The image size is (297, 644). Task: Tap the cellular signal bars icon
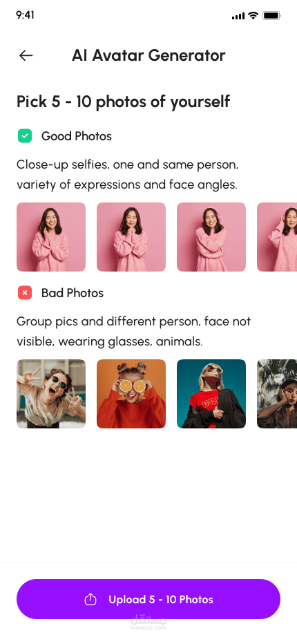tap(238, 16)
